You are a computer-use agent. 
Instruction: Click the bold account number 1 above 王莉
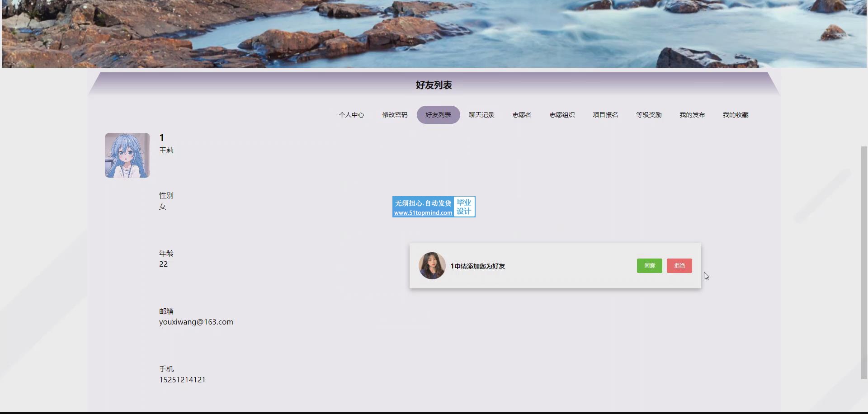(161, 138)
